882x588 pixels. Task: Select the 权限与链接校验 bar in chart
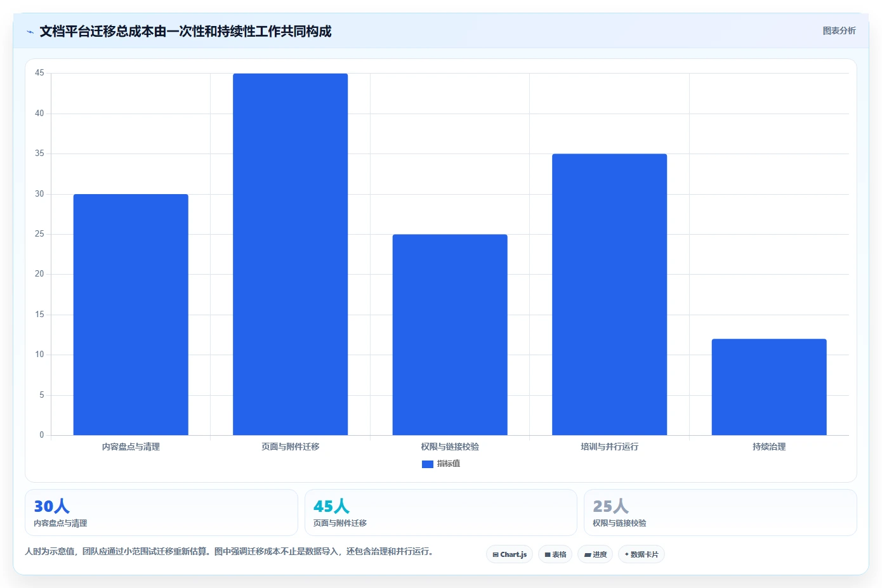click(450, 335)
